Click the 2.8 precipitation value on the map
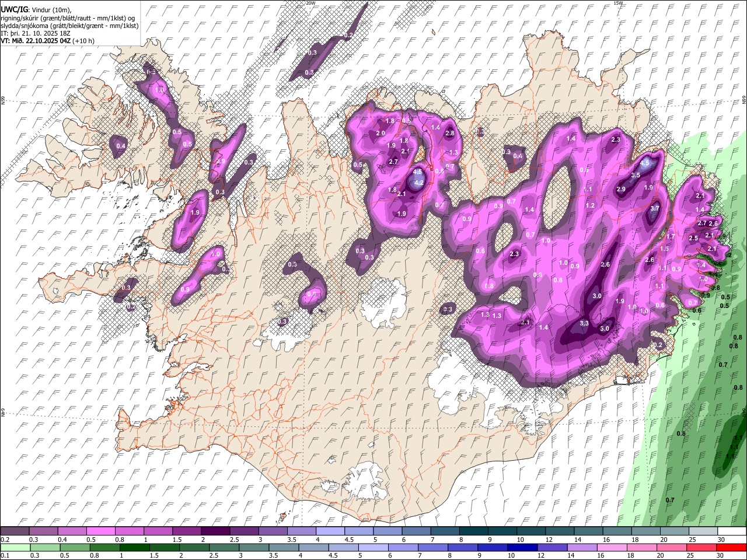The image size is (747, 560). 449,133
